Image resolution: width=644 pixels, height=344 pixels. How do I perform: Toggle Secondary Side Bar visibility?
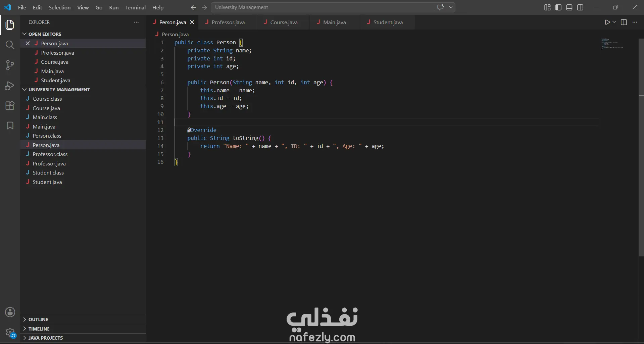580,7
